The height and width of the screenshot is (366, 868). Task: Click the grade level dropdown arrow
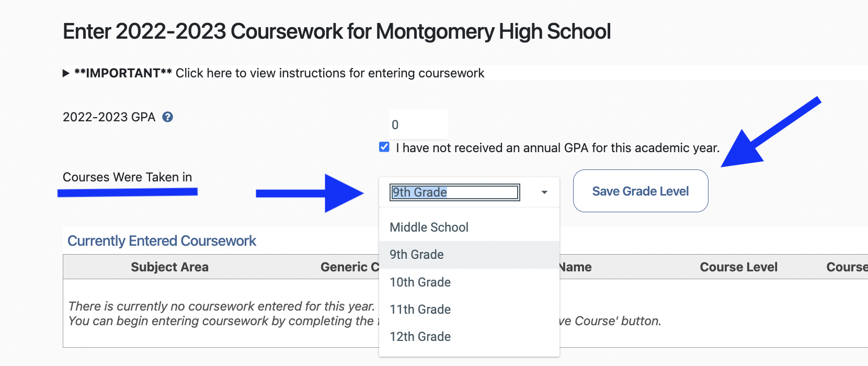click(x=544, y=192)
